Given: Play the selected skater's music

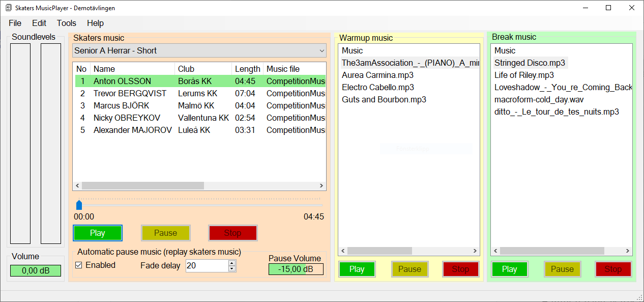Looking at the screenshot, I should tap(98, 233).
